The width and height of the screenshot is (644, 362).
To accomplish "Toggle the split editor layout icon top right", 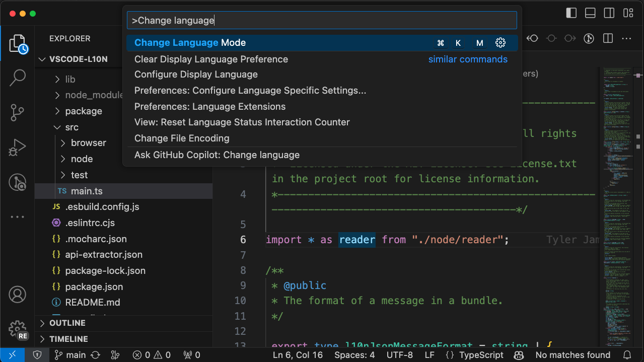I will tap(607, 38).
